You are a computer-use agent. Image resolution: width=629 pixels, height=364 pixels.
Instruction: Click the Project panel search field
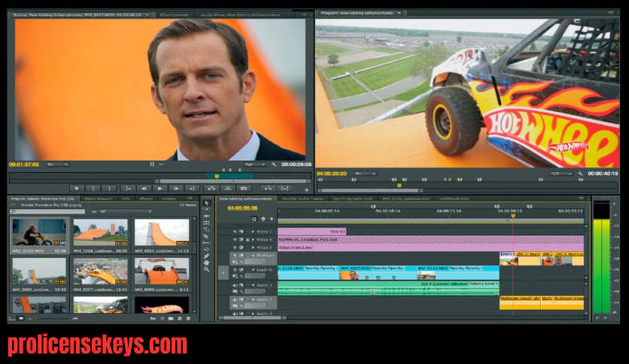click(47, 211)
